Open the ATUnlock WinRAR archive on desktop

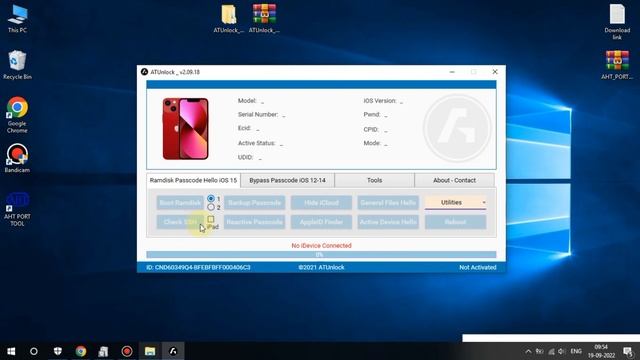point(264,18)
